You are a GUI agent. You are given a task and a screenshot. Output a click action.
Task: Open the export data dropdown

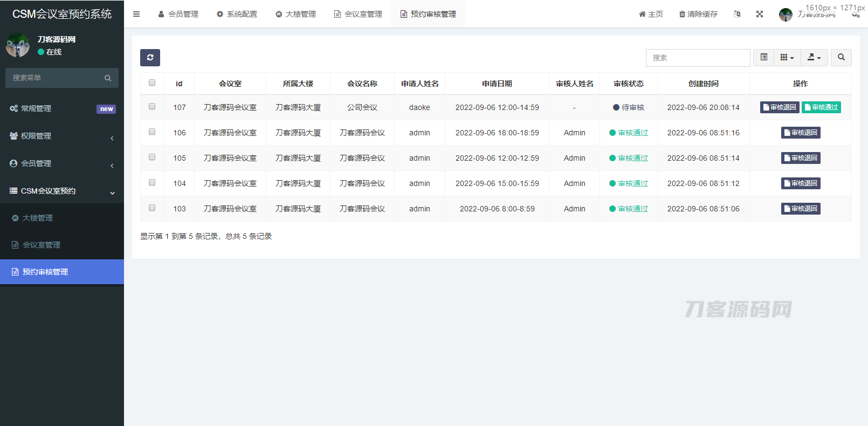(x=814, y=58)
